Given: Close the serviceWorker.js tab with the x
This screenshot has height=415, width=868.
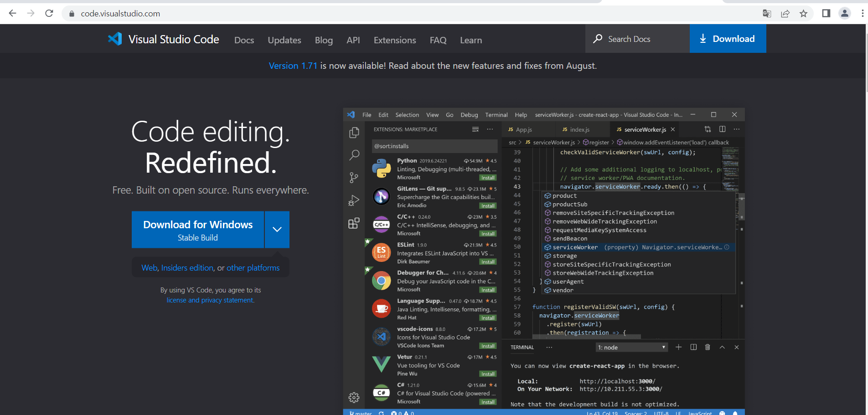Looking at the screenshot, I should [672, 129].
